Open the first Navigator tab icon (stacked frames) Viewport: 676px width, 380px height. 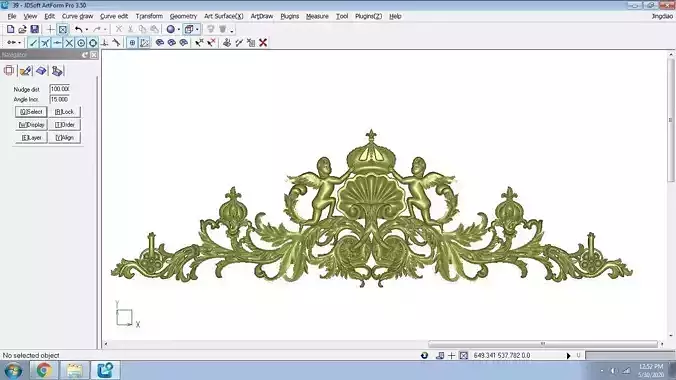click(9, 71)
